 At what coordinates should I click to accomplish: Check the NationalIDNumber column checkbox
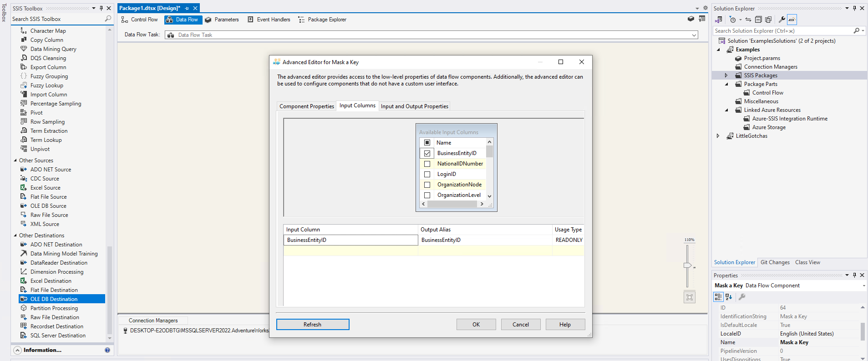coord(427,164)
